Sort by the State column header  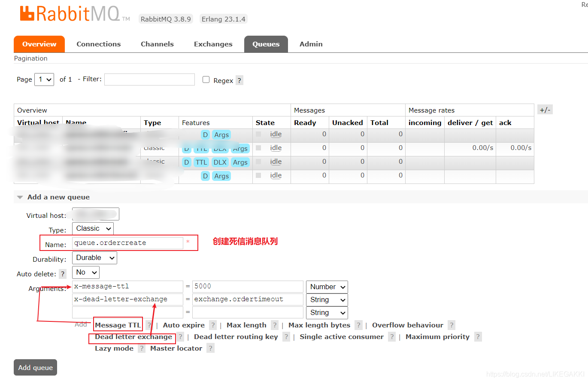265,123
